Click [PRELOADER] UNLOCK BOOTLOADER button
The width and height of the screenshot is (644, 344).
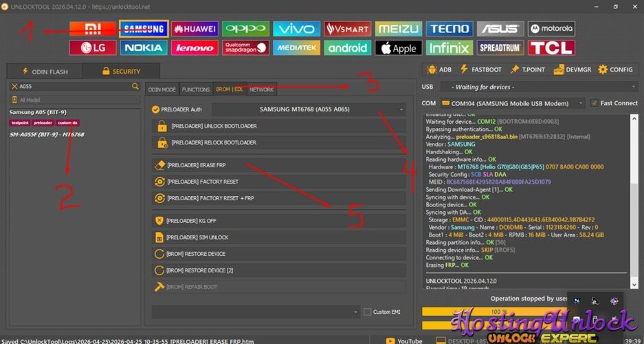[279, 126]
